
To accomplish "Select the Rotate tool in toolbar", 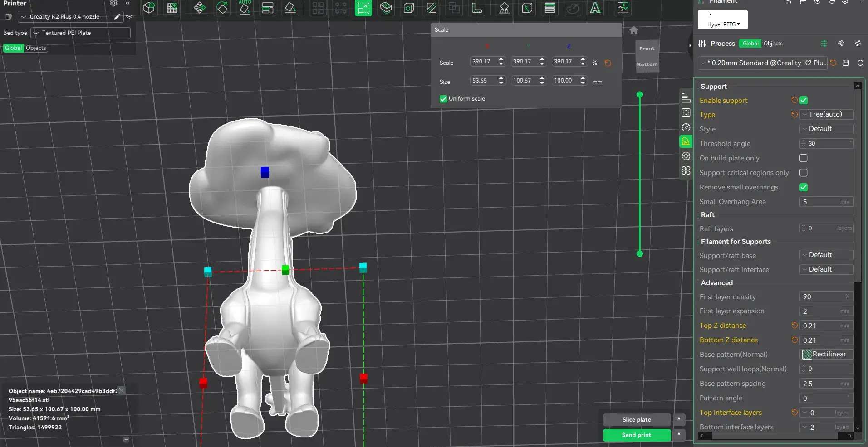I will (222, 8).
